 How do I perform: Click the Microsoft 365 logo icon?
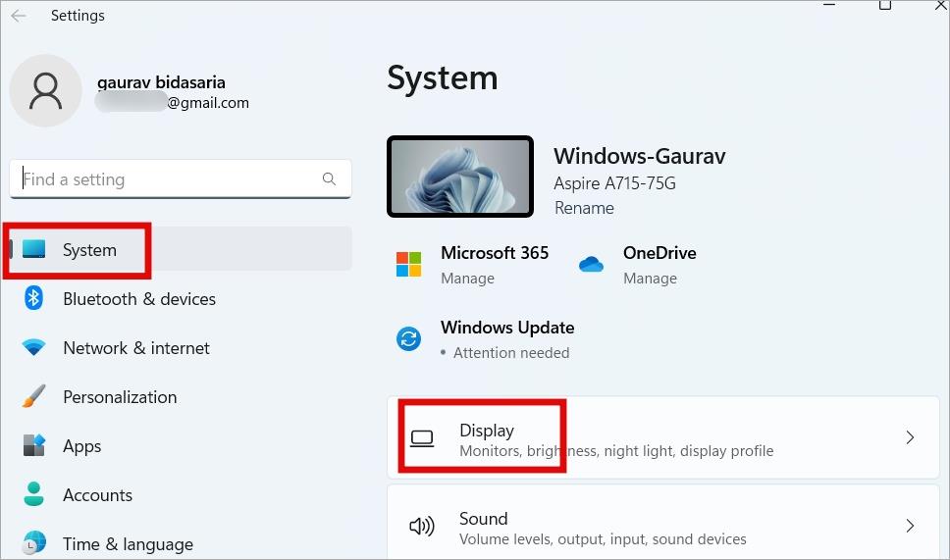409,265
